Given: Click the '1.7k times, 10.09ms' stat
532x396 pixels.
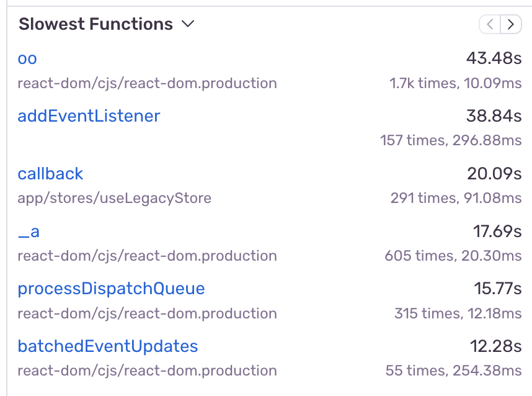Looking at the screenshot, I should click(455, 83).
